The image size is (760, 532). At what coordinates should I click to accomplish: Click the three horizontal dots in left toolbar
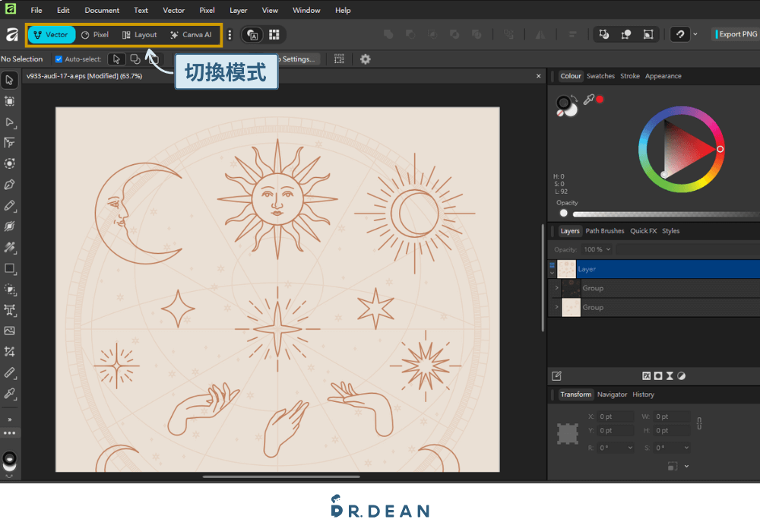tap(9, 432)
